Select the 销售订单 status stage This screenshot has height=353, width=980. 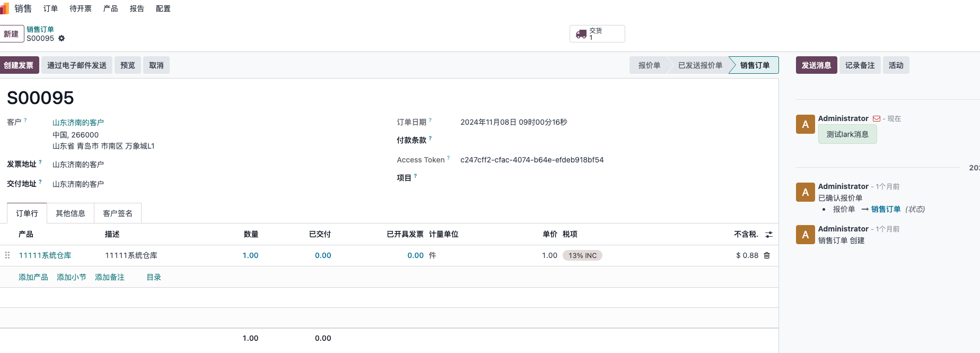point(755,65)
